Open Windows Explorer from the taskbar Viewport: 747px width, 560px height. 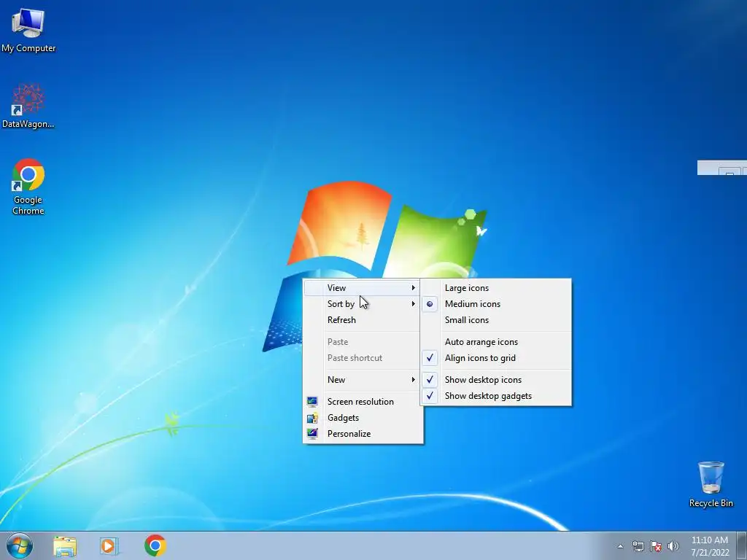click(65, 546)
